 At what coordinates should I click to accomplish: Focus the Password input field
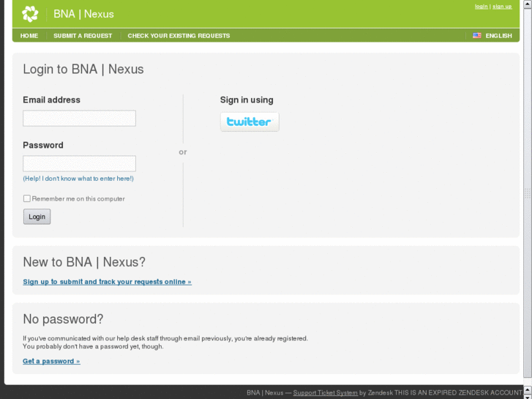[79, 164]
